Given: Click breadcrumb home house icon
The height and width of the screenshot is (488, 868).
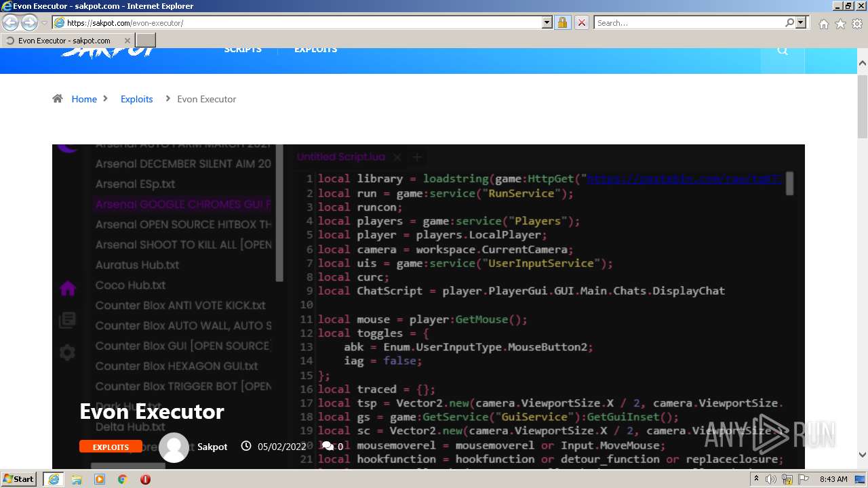Looking at the screenshot, I should (58, 98).
